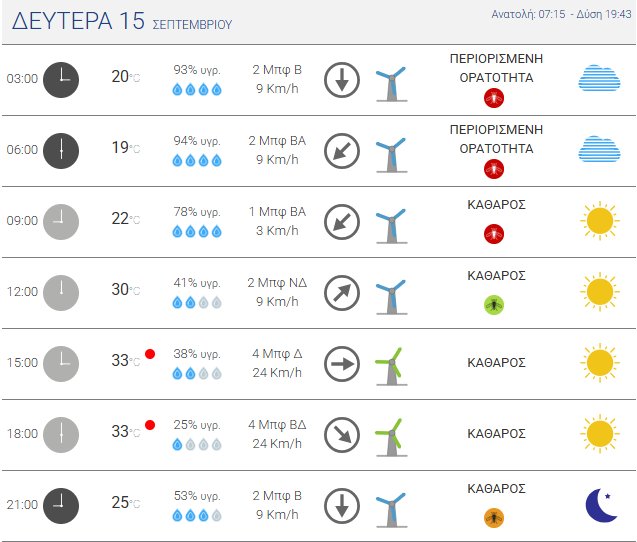Click the northeast wind arrow at 06:00

(342, 151)
